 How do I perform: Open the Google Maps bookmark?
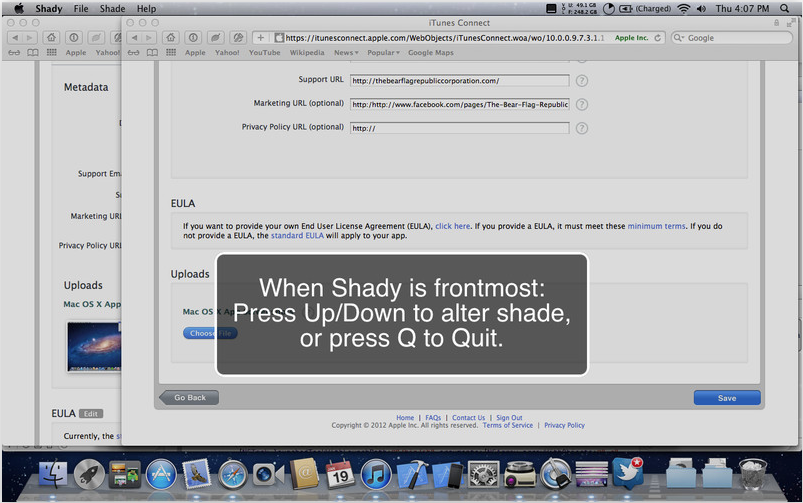[431, 53]
